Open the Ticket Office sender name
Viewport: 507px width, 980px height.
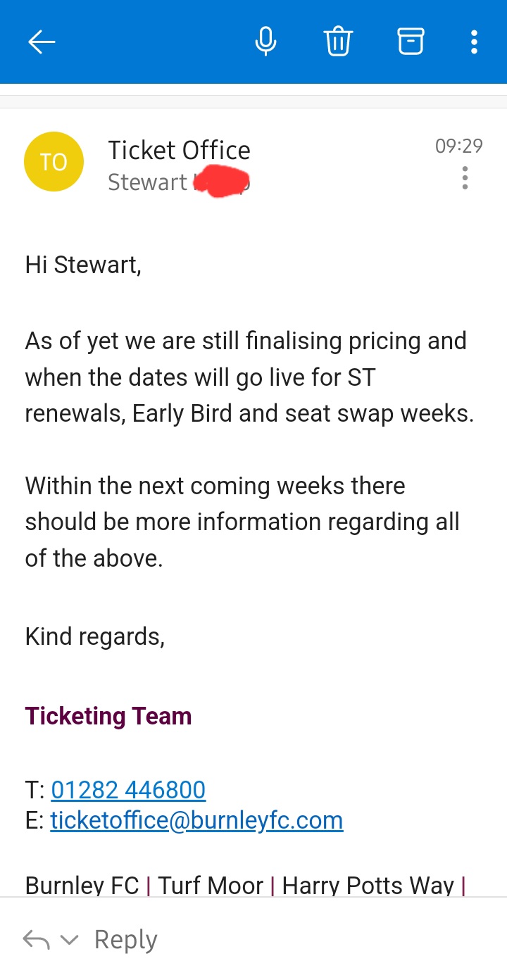tap(179, 150)
